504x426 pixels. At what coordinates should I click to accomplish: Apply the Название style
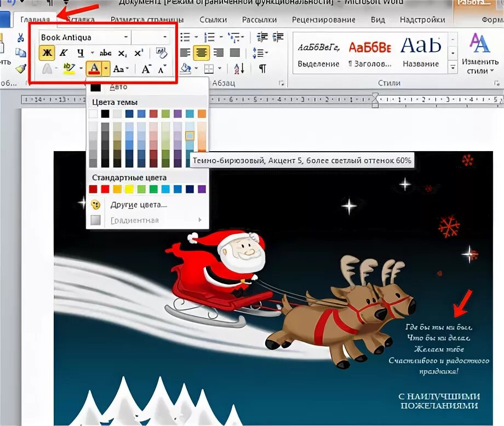pos(421,54)
